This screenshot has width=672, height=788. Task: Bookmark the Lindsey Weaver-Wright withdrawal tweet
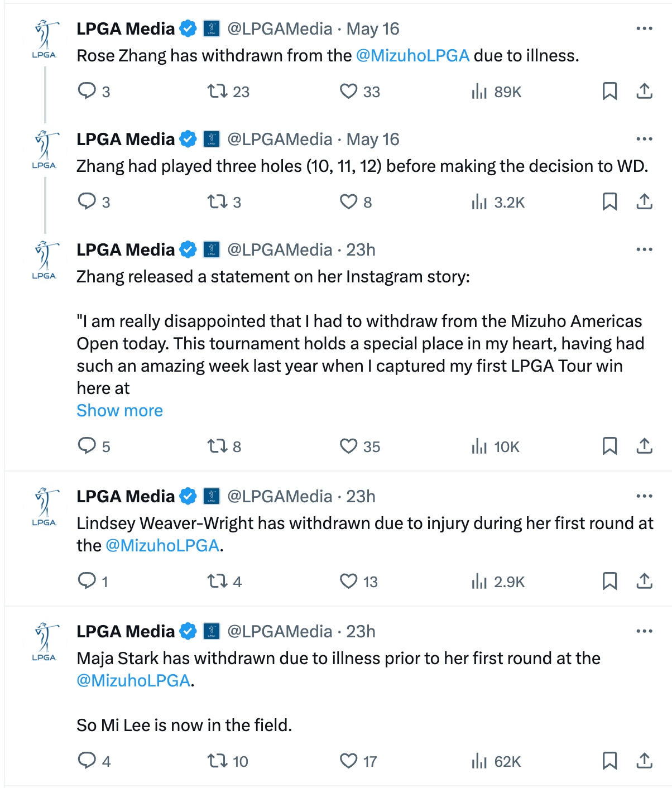pos(609,581)
